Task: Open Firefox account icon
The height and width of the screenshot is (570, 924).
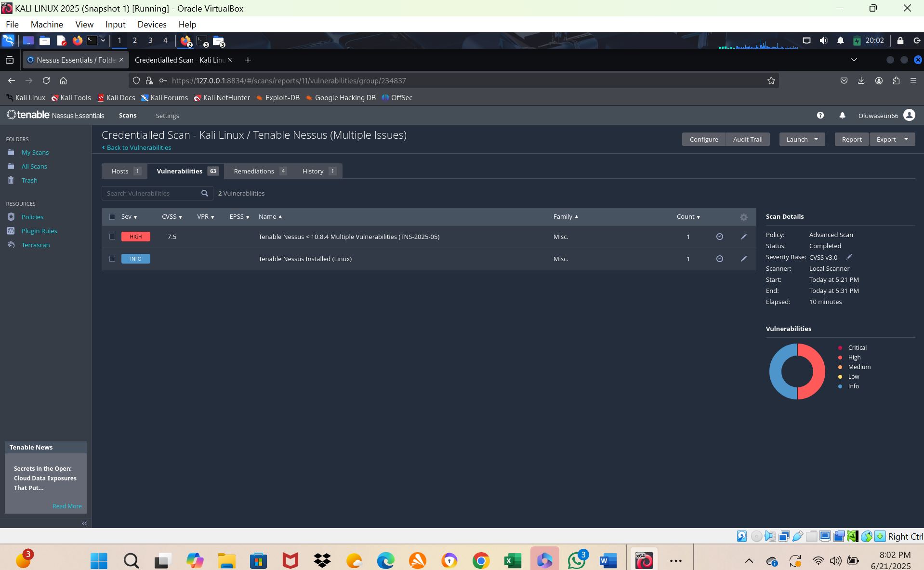Action: [879, 80]
